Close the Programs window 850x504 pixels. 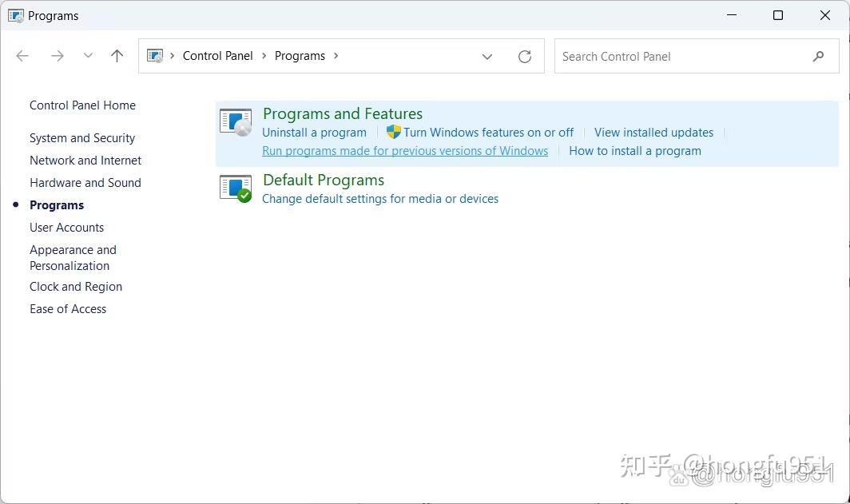(825, 15)
